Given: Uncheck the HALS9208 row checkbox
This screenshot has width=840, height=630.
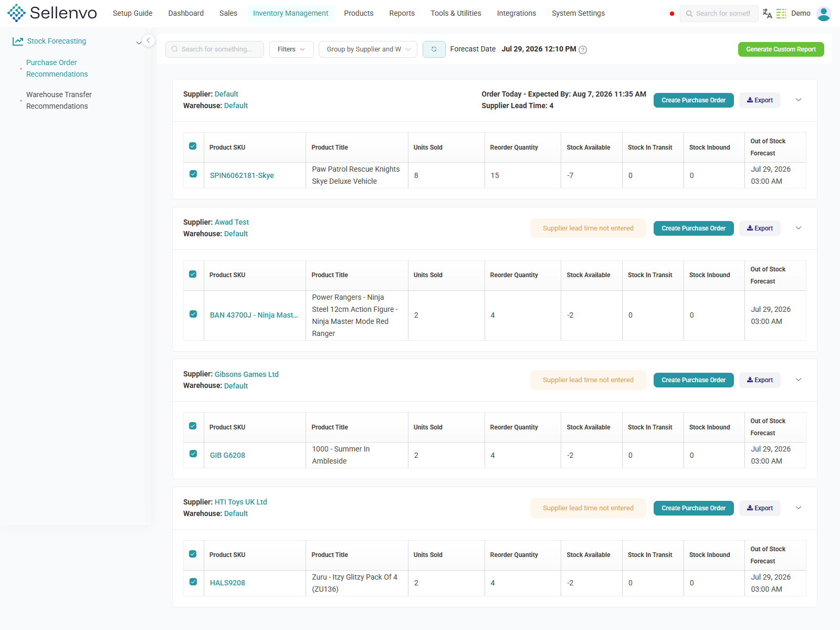Looking at the screenshot, I should (x=193, y=582).
